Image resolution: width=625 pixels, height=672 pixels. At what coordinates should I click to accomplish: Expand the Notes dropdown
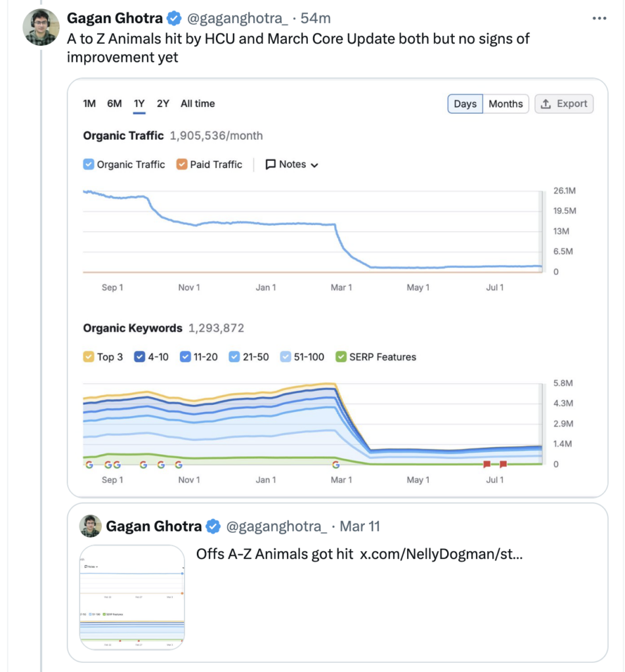(314, 165)
